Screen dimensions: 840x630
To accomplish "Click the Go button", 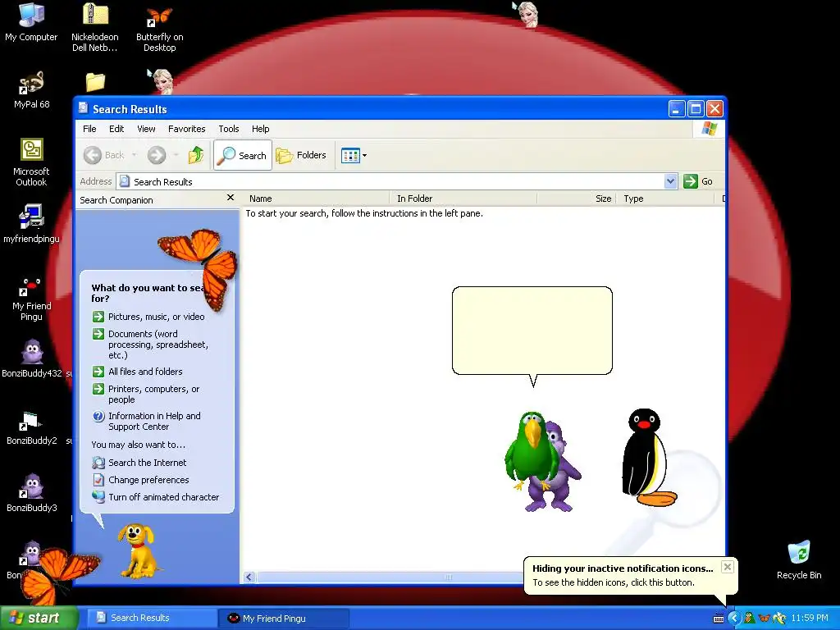I will 698,181.
